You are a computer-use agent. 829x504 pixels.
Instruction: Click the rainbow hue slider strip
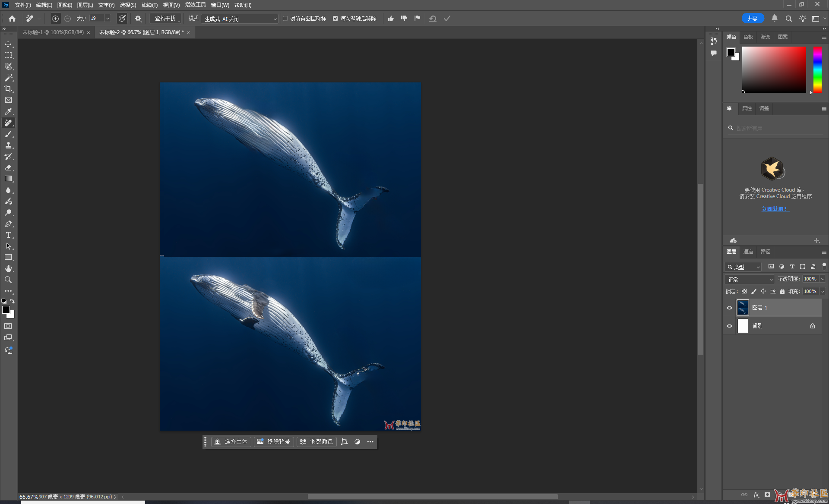(817, 69)
